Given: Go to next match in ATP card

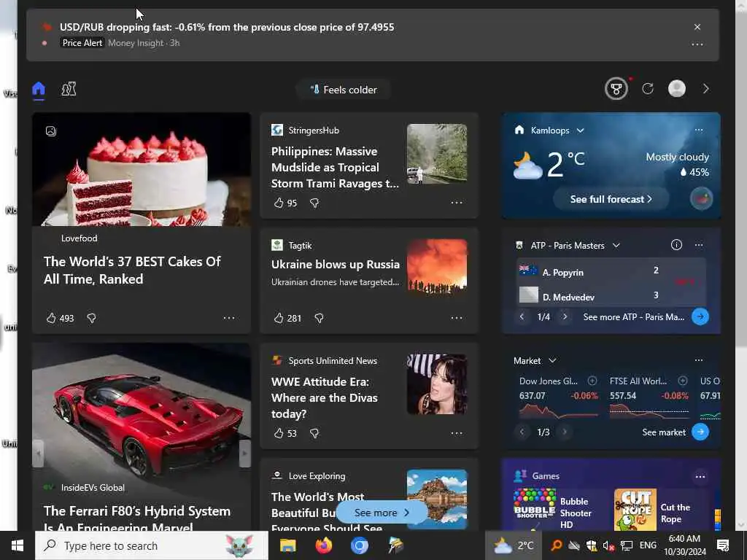Looking at the screenshot, I should 565,316.
